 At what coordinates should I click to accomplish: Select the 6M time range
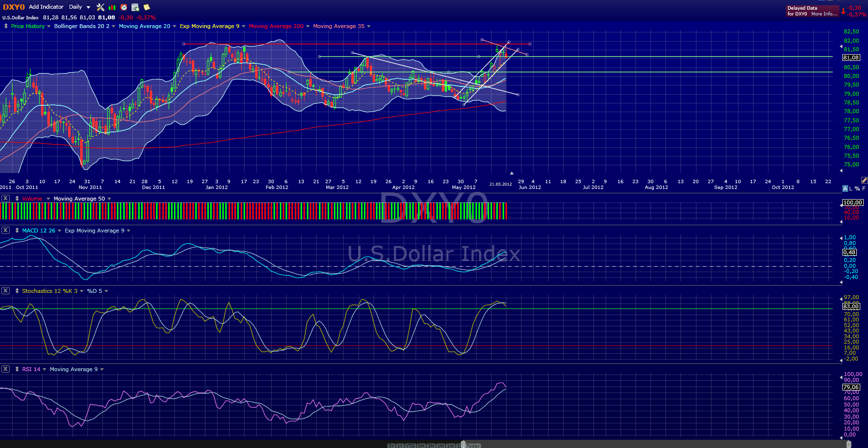(x=421, y=446)
